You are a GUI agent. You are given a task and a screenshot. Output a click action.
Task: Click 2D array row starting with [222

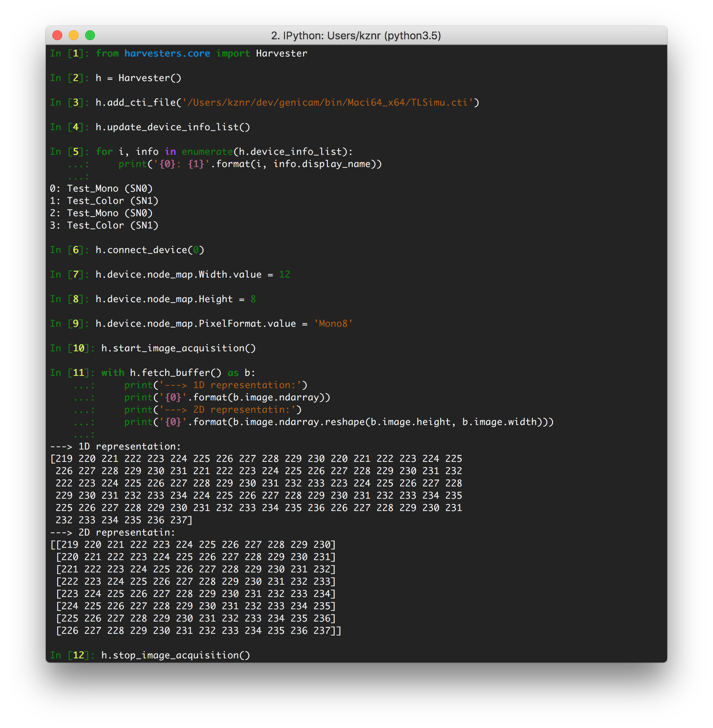click(196, 582)
